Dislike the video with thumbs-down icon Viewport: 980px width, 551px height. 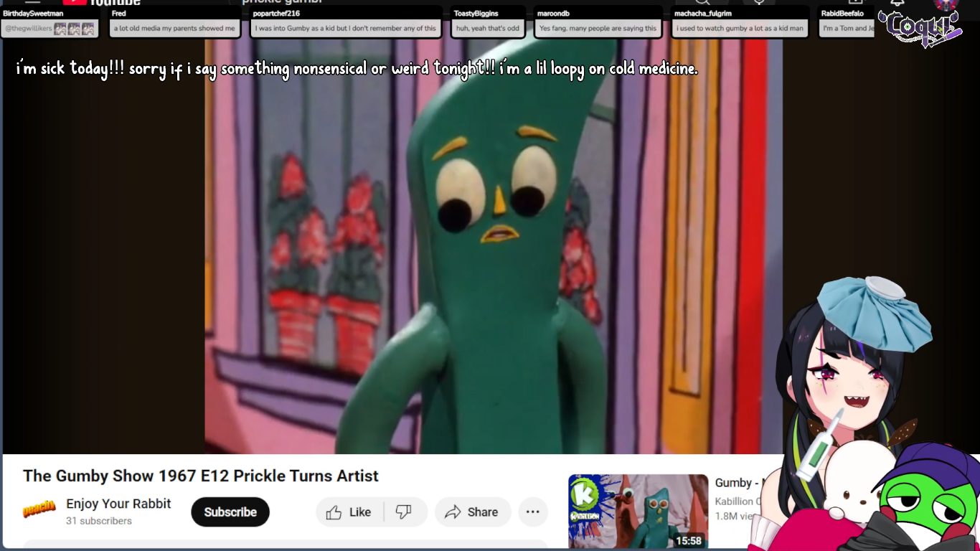click(x=405, y=512)
